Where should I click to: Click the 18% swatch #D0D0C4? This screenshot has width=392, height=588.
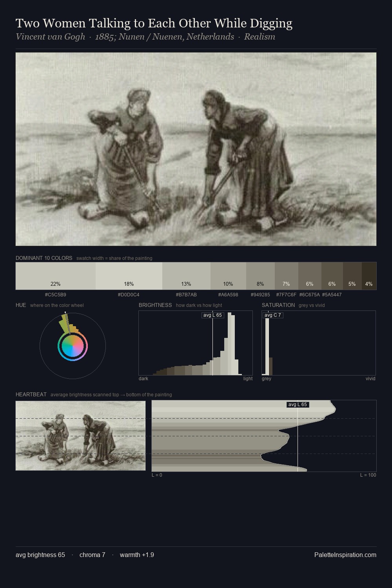[x=129, y=276]
